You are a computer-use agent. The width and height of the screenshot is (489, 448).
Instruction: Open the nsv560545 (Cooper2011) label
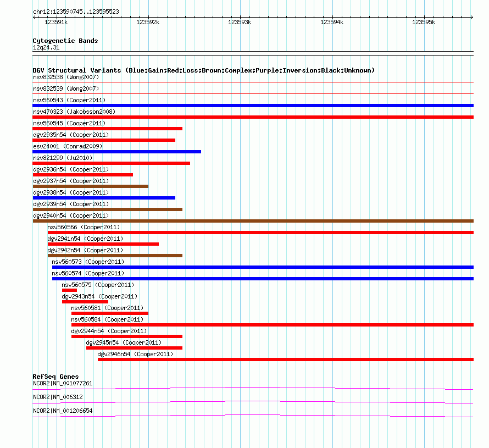point(69,123)
